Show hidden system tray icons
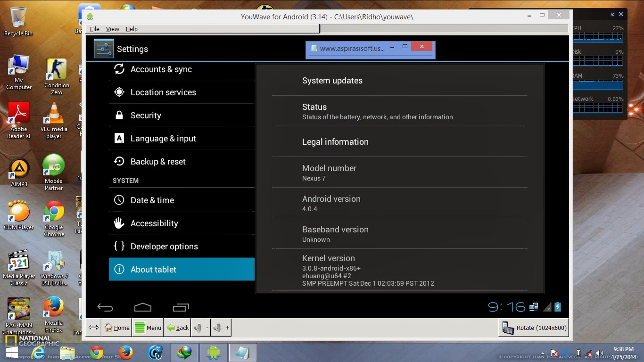 pos(543,353)
